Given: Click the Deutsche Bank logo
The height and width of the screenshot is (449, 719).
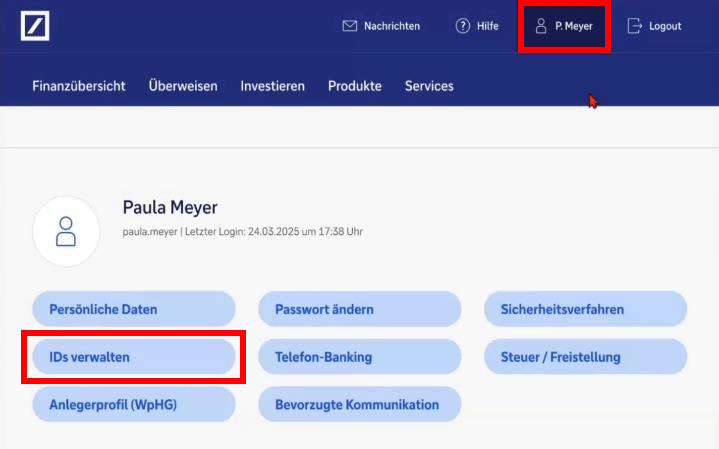Looking at the screenshot, I should (x=35, y=26).
